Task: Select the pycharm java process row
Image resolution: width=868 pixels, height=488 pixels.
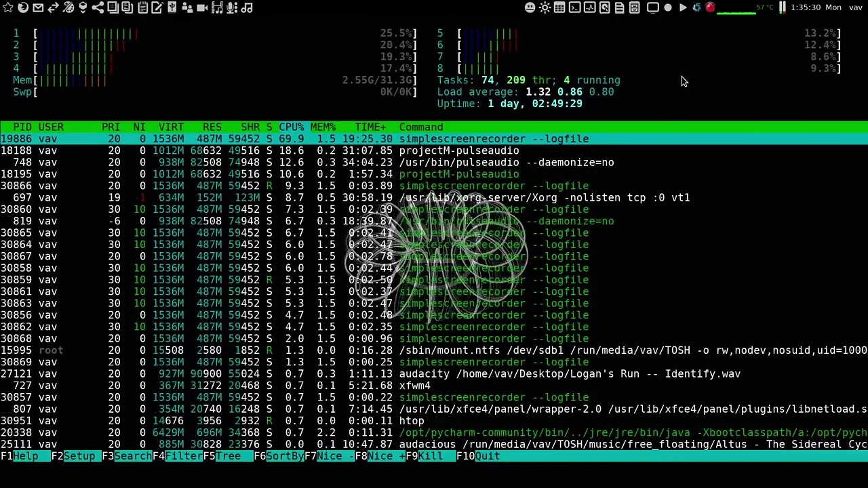Action: point(434,432)
